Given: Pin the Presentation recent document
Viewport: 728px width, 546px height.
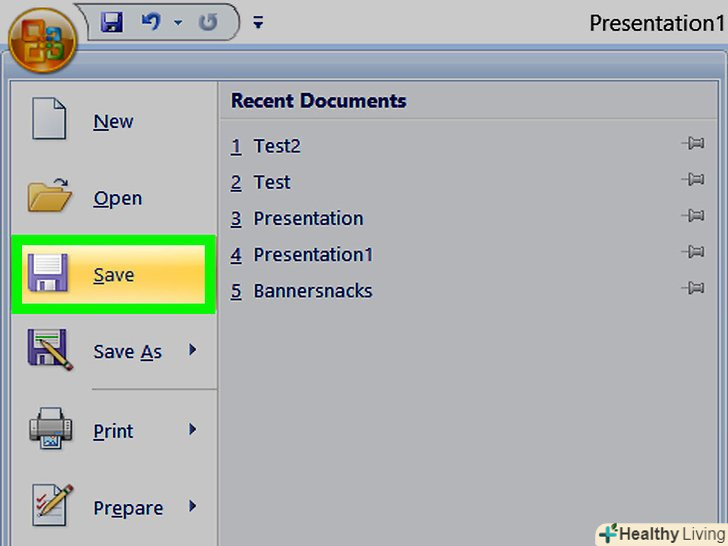Looking at the screenshot, I should tap(692, 217).
